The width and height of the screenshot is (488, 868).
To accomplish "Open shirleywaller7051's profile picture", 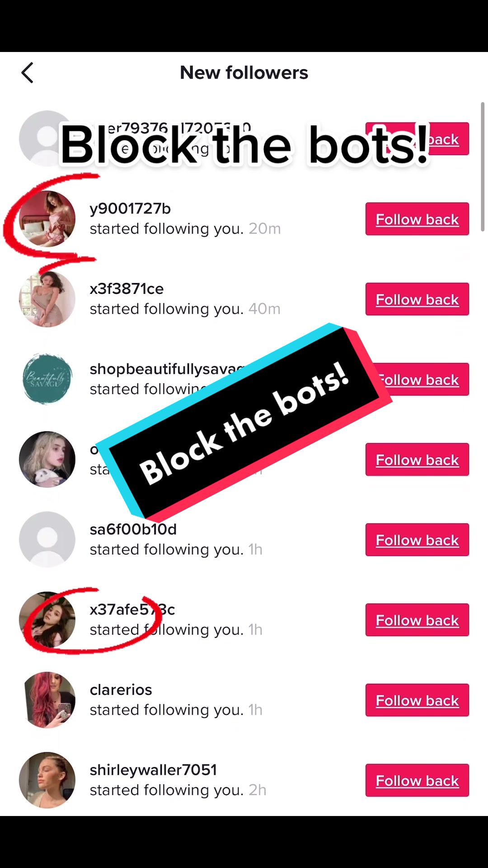I will (47, 780).
